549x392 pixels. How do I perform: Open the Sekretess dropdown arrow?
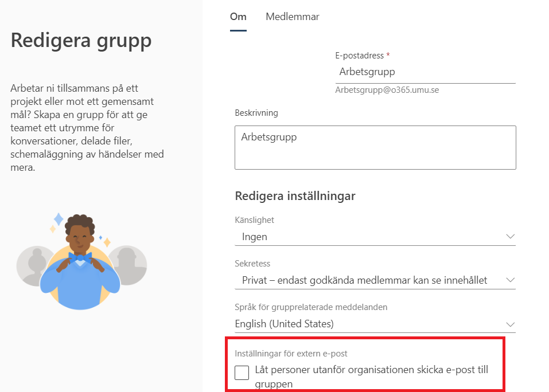point(510,280)
